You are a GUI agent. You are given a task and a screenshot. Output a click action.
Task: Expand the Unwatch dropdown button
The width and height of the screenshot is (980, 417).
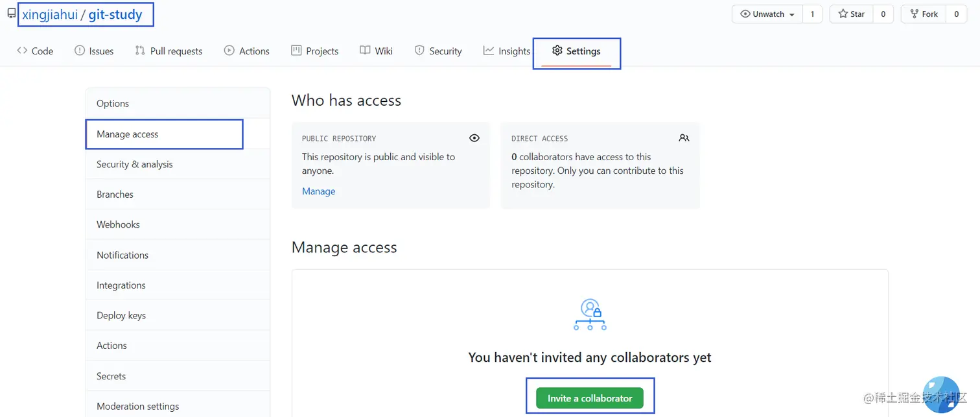[767, 14]
